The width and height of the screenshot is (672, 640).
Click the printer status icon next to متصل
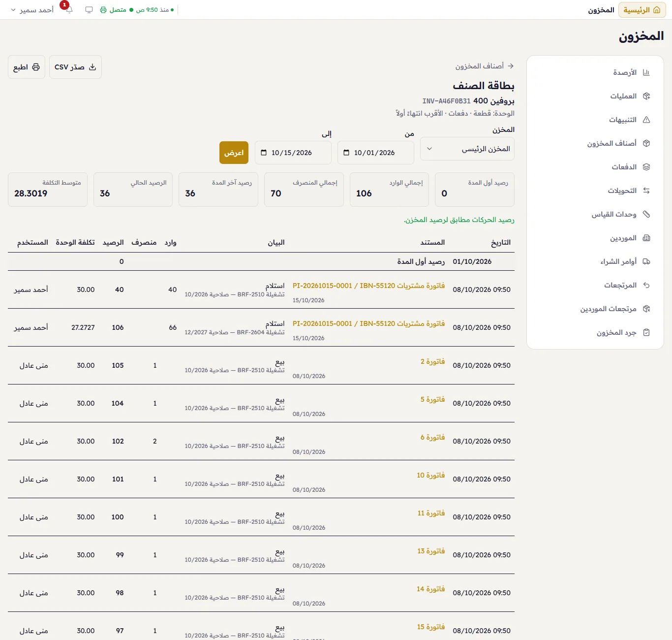tap(103, 10)
